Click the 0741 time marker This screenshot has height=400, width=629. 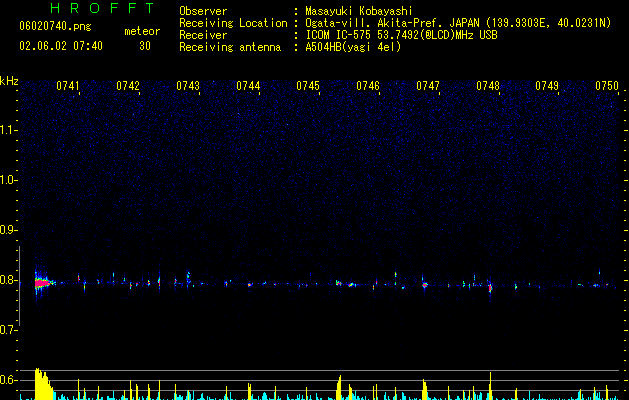click(68, 86)
